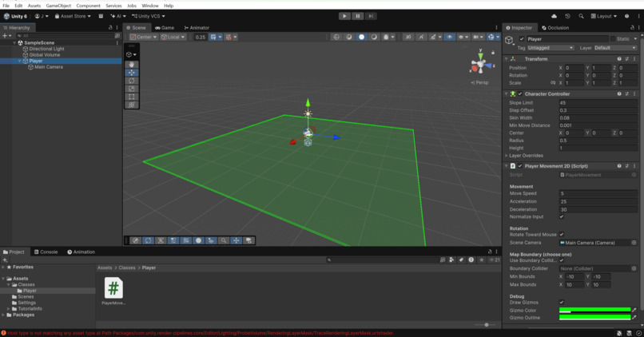Open the Layout dropdown
Screen dimensions: 644x337
(604, 16)
